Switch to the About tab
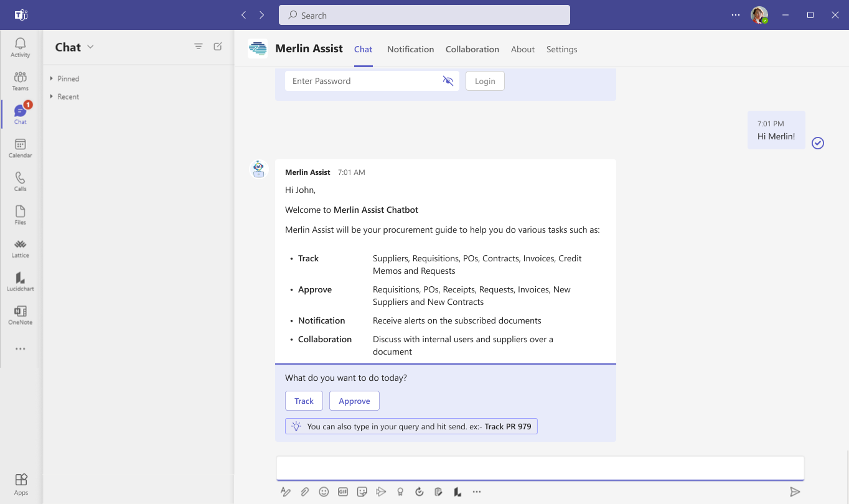The height and width of the screenshot is (504, 849). (x=523, y=49)
